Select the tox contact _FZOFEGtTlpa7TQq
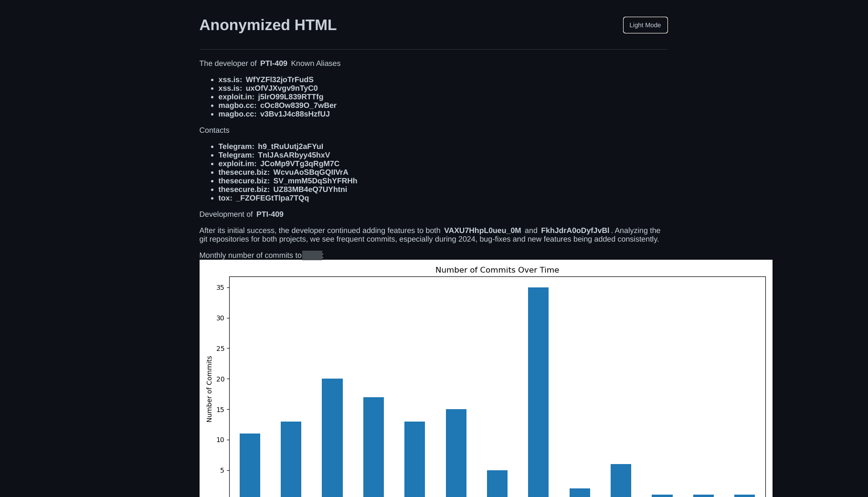The width and height of the screenshot is (868, 497). (272, 198)
